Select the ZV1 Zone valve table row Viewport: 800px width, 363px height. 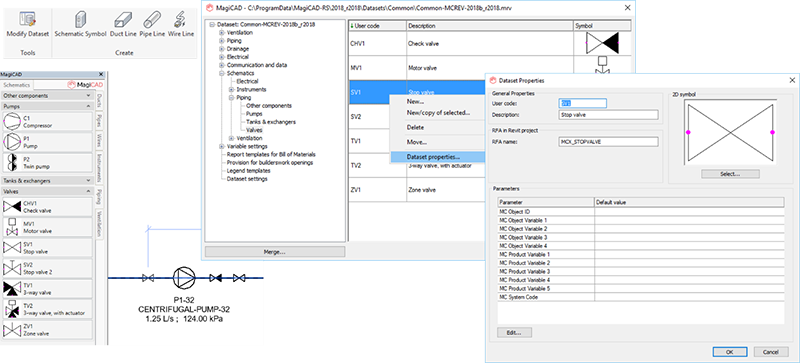(416, 189)
